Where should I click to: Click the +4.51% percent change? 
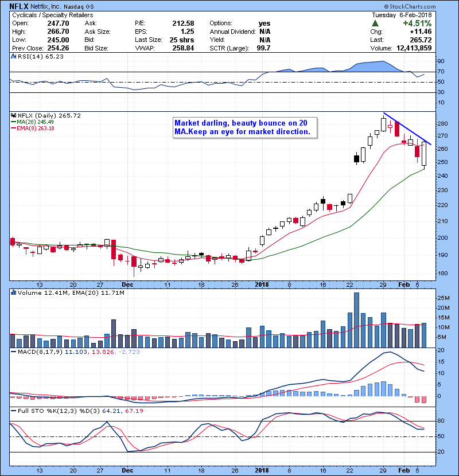point(417,24)
